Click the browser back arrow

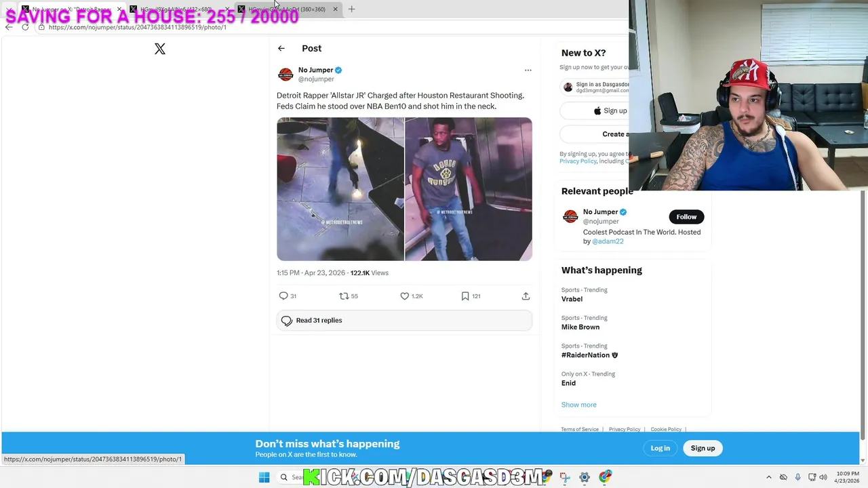tap(9, 27)
